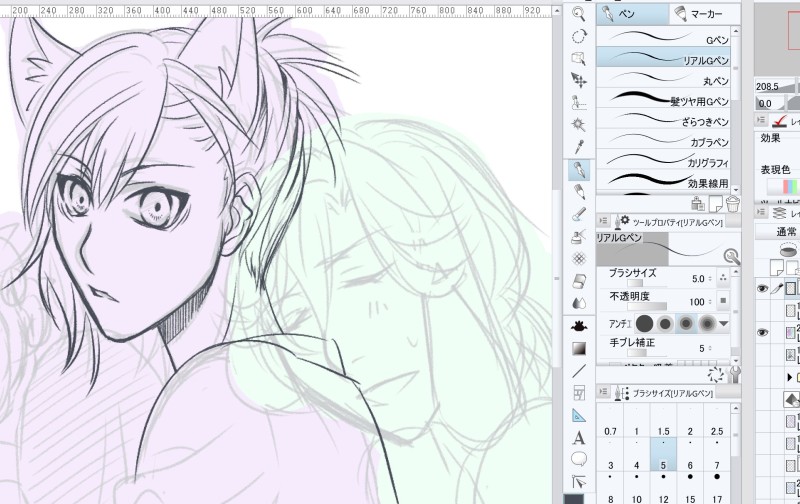Choose the カリグラフィ brush preset
The width and height of the screenshot is (800, 504).
click(x=663, y=159)
